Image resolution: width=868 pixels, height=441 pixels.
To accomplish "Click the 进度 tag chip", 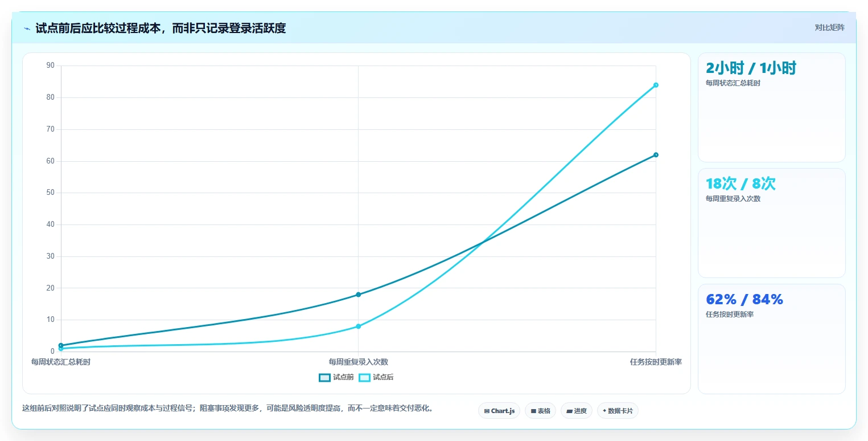I will 577,411.
